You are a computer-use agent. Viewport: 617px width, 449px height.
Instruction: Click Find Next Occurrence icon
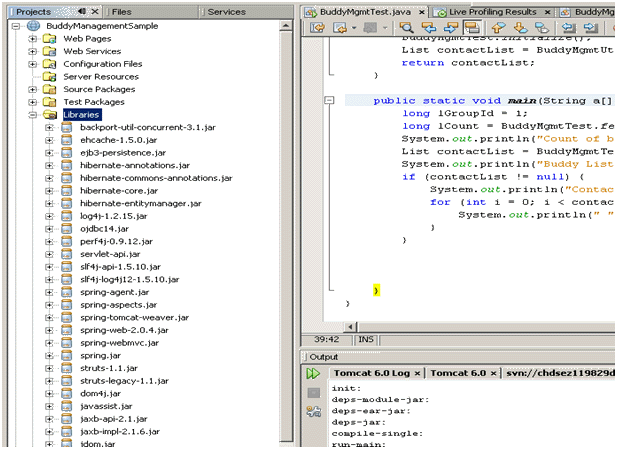click(451, 28)
